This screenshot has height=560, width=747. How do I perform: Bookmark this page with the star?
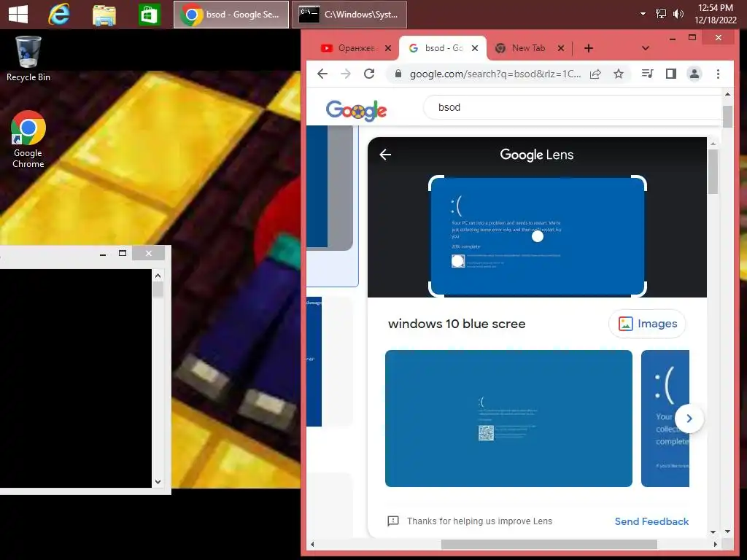tap(619, 74)
